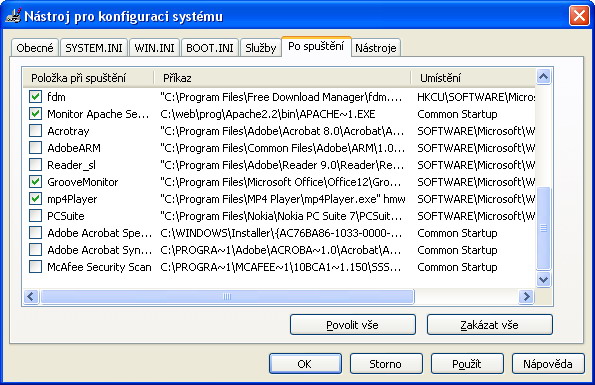The height and width of the screenshot is (385, 595).
Task: Click the vertical scrollbar down arrow
Action: click(x=543, y=280)
